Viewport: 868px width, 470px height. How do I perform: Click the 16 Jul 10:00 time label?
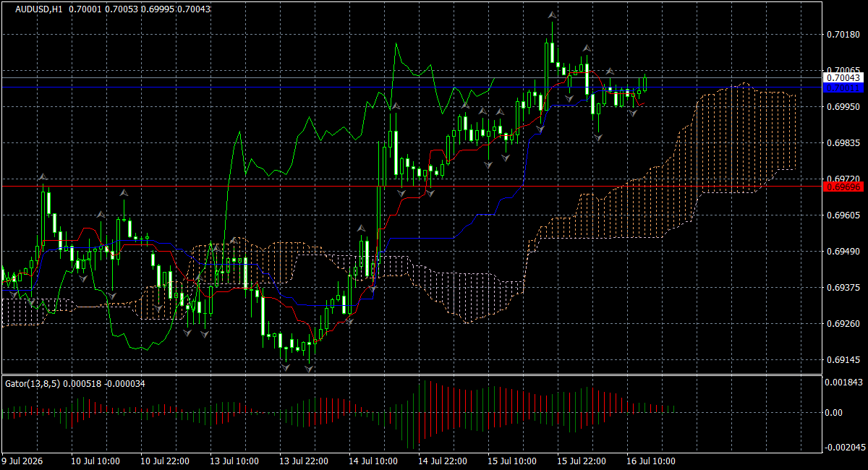pos(650,461)
